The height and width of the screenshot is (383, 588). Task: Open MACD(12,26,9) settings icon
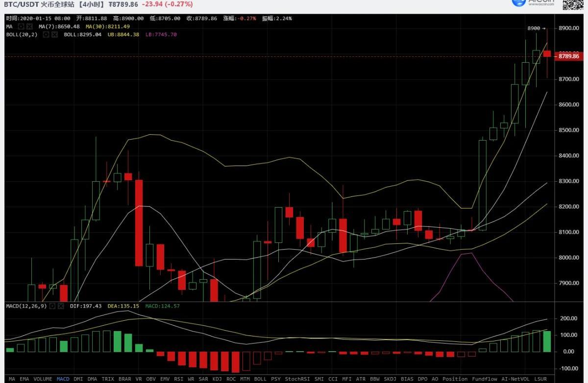tap(52, 306)
